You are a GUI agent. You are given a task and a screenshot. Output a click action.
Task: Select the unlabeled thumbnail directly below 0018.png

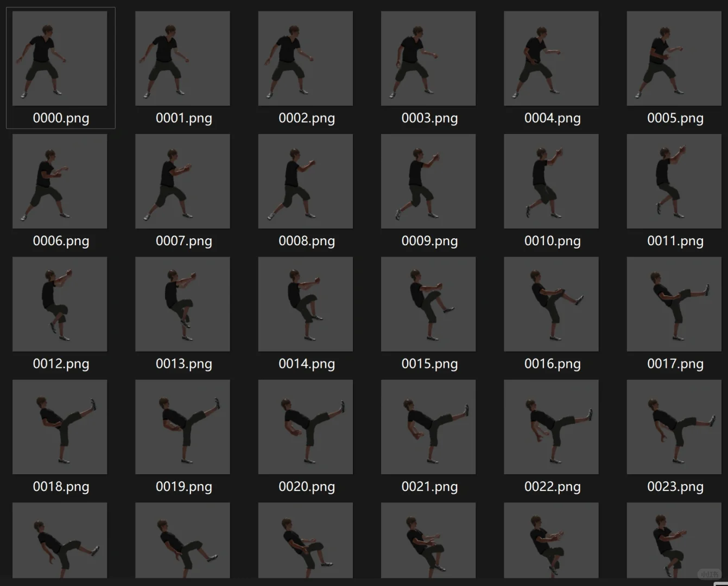coord(60,540)
